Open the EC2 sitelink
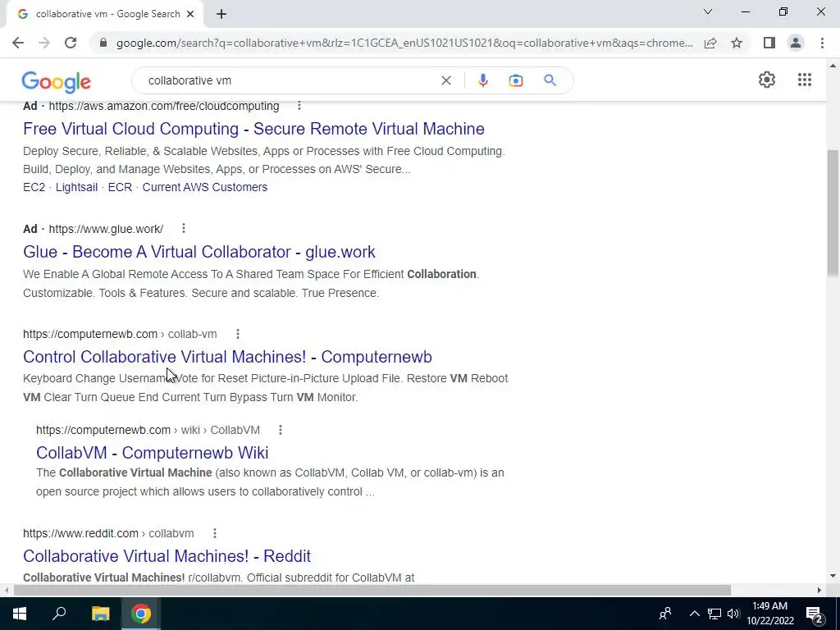The height and width of the screenshot is (630, 840). [x=34, y=187]
